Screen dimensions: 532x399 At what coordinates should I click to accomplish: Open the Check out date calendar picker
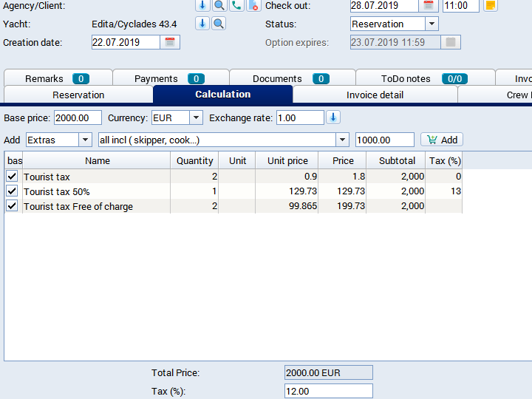[429, 5]
